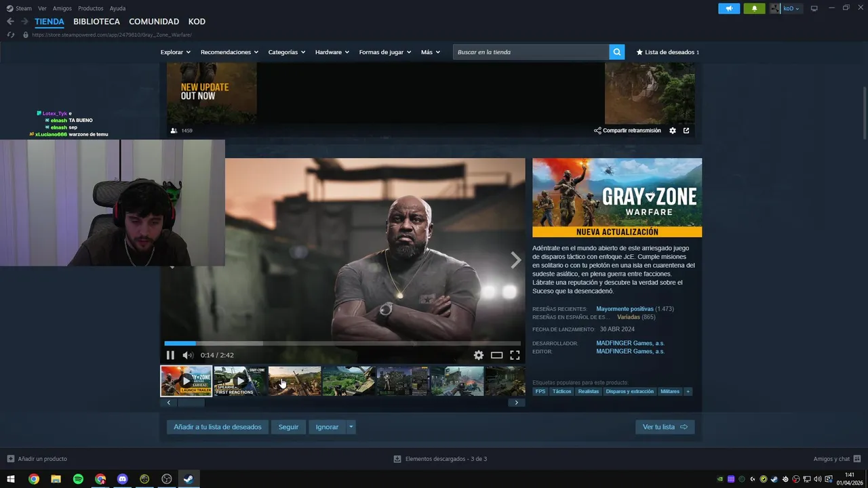Screen dimensions: 868x488
Task: Open MADFINGER Games developer link
Action: [630, 343]
